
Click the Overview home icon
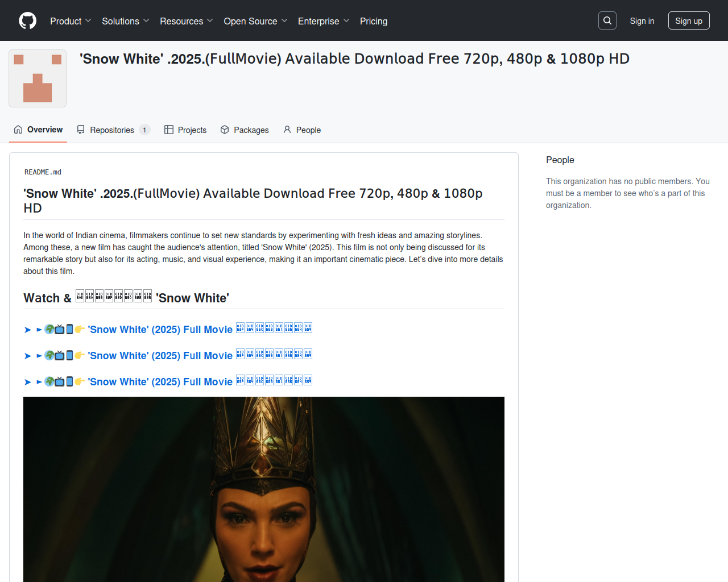tap(18, 130)
